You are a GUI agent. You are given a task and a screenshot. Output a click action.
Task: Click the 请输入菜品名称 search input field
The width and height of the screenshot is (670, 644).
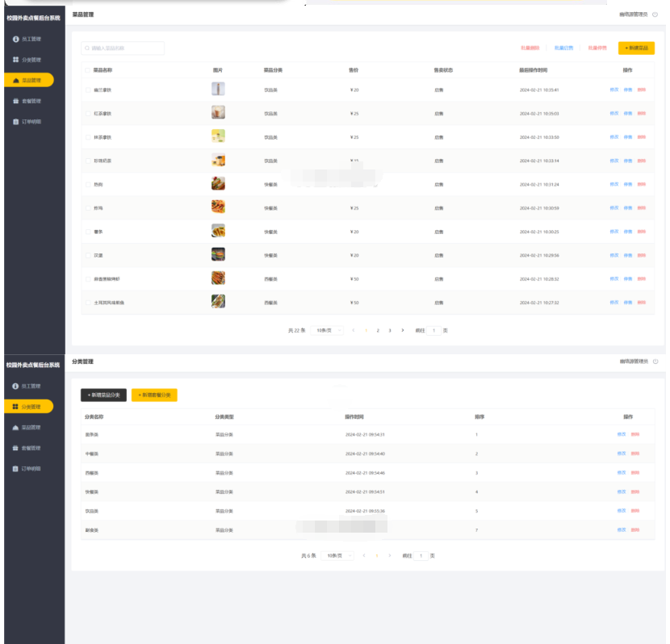point(125,48)
